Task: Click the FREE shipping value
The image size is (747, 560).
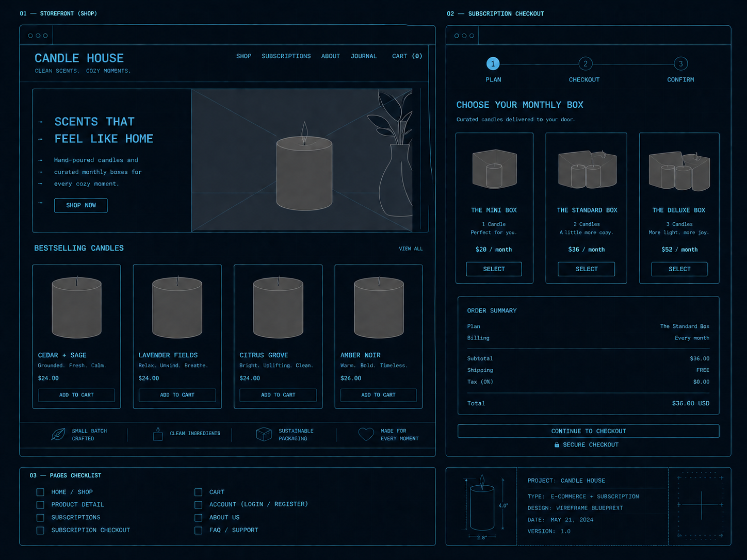Action: click(703, 370)
